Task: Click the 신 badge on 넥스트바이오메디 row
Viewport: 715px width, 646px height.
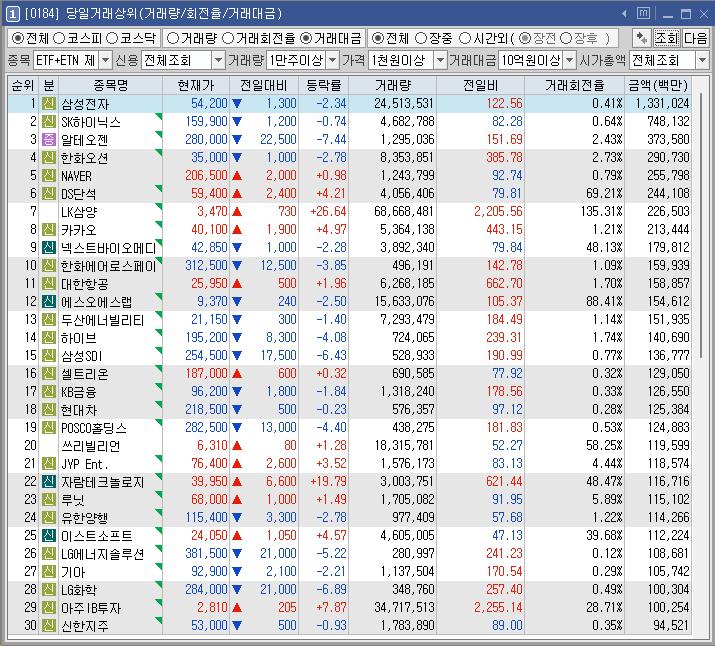Action: 48,248
